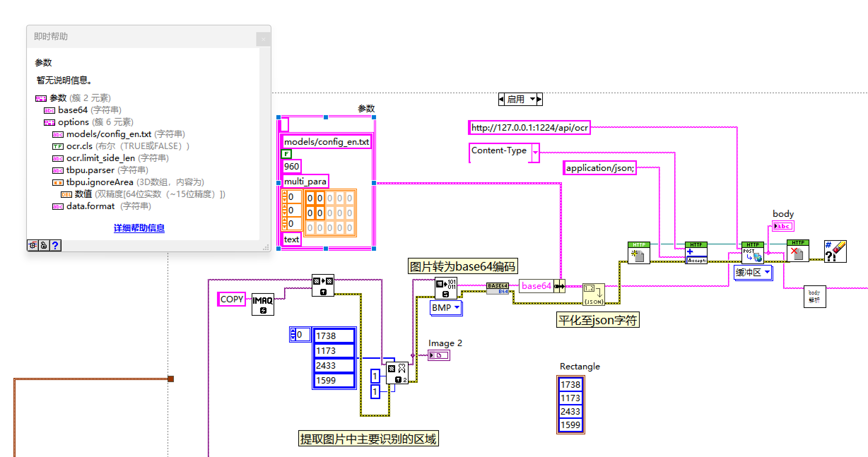Switch to next disable structure case
This screenshot has width=868, height=457.
[x=539, y=99]
